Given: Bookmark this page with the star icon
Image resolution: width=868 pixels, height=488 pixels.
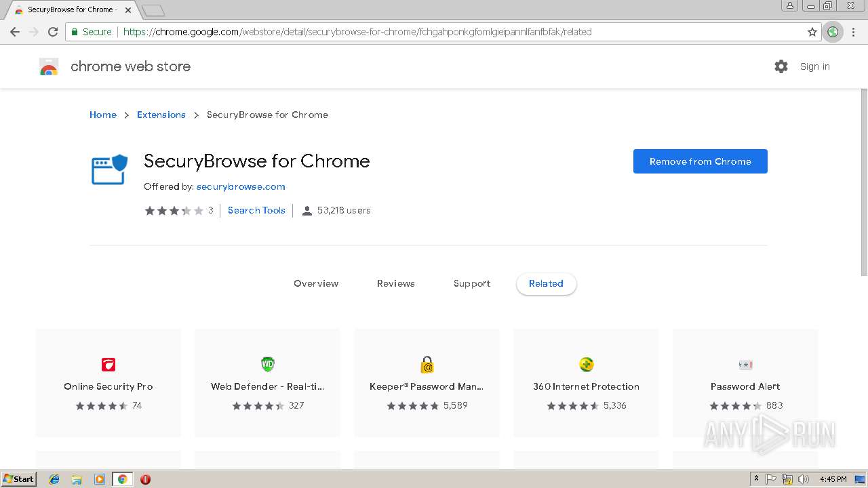Looking at the screenshot, I should click(812, 32).
